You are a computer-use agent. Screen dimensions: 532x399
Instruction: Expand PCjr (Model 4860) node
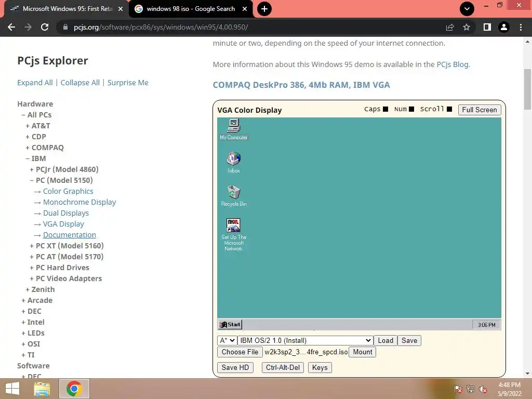64,169
